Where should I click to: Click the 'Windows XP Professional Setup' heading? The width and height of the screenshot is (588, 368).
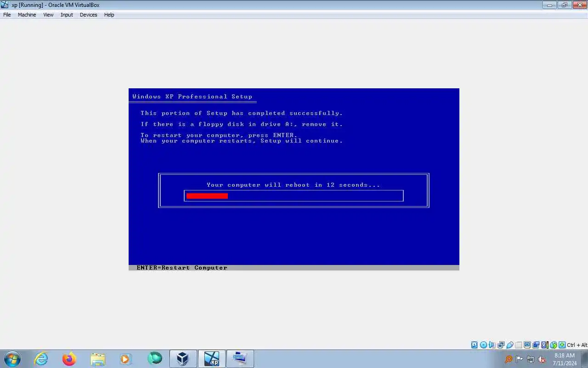[192, 97]
